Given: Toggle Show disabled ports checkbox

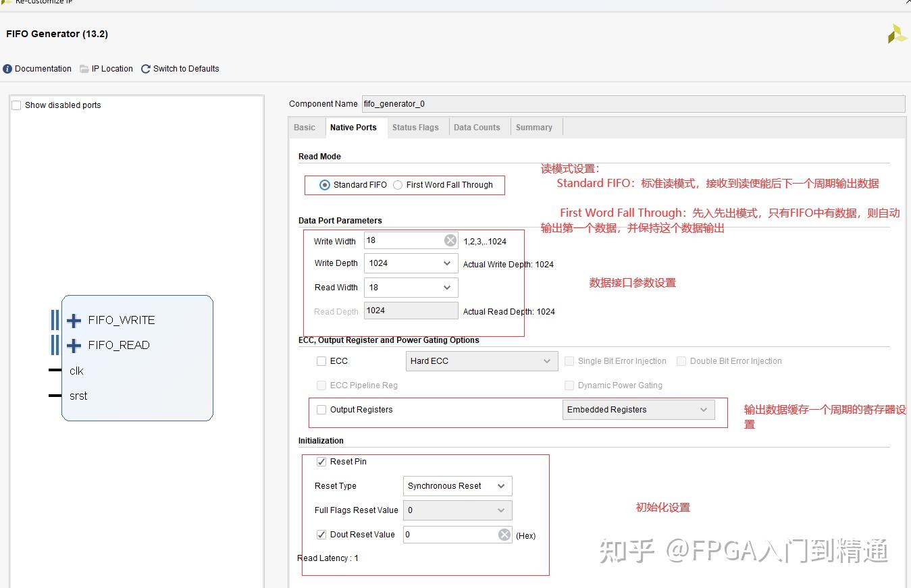Looking at the screenshot, I should pos(17,105).
